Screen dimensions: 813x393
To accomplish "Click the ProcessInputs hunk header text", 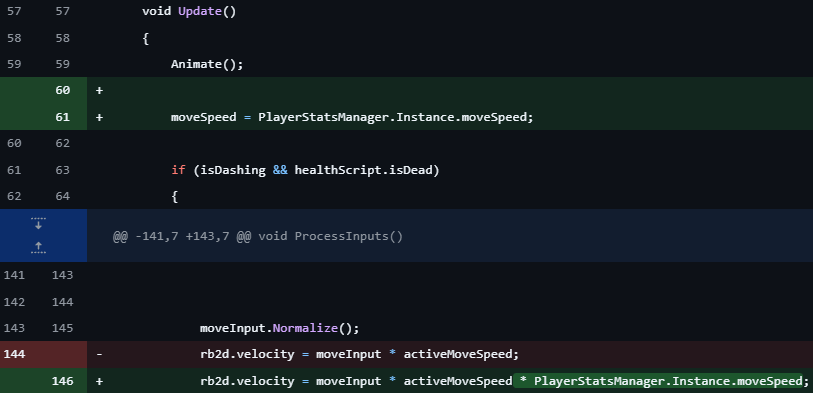I will pos(258,236).
